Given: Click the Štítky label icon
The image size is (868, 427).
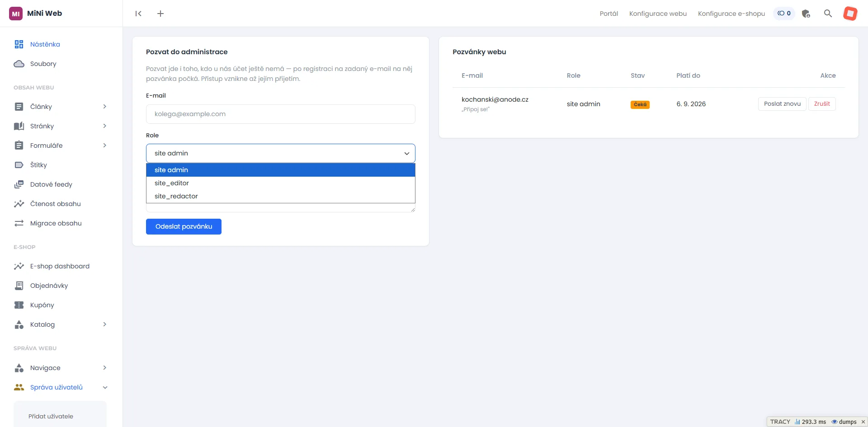Looking at the screenshot, I should point(19,165).
